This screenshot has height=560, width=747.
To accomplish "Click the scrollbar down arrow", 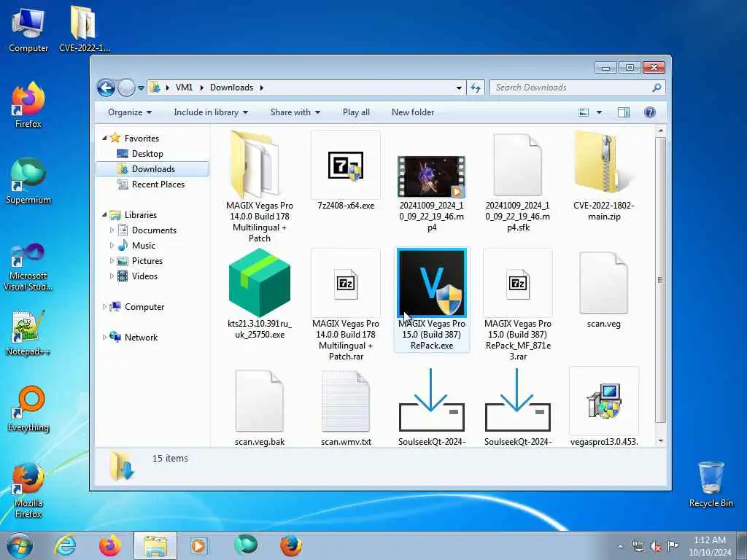I will [x=660, y=441].
